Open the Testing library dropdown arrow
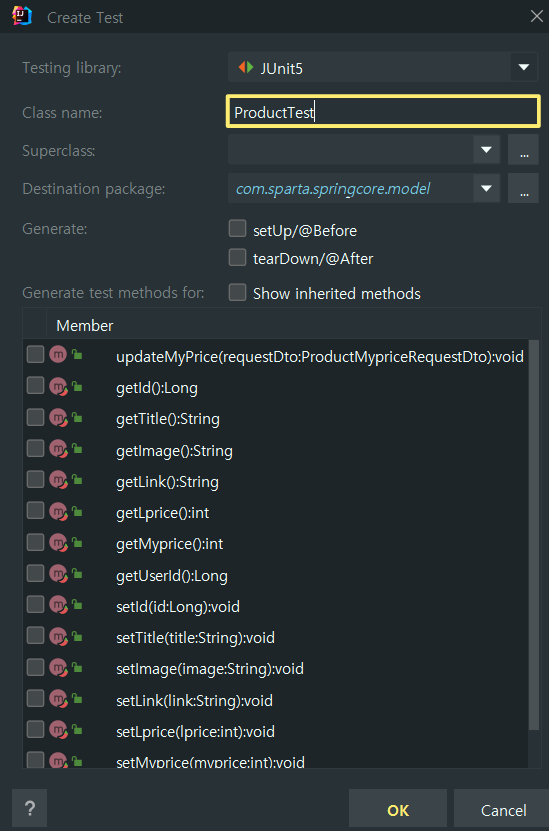Viewport: 549px width, 831px height. pyautogui.click(x=524, y=67)
